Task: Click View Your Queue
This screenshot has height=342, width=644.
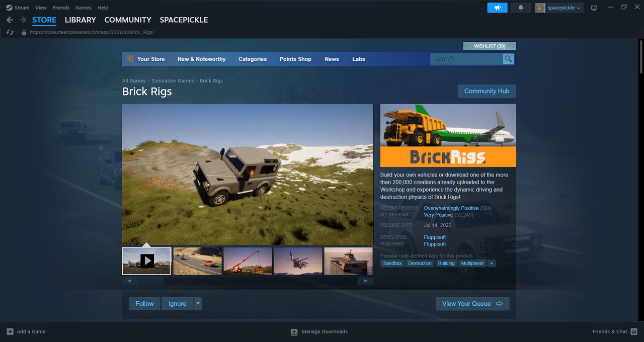Action: [x=472, y=304]
